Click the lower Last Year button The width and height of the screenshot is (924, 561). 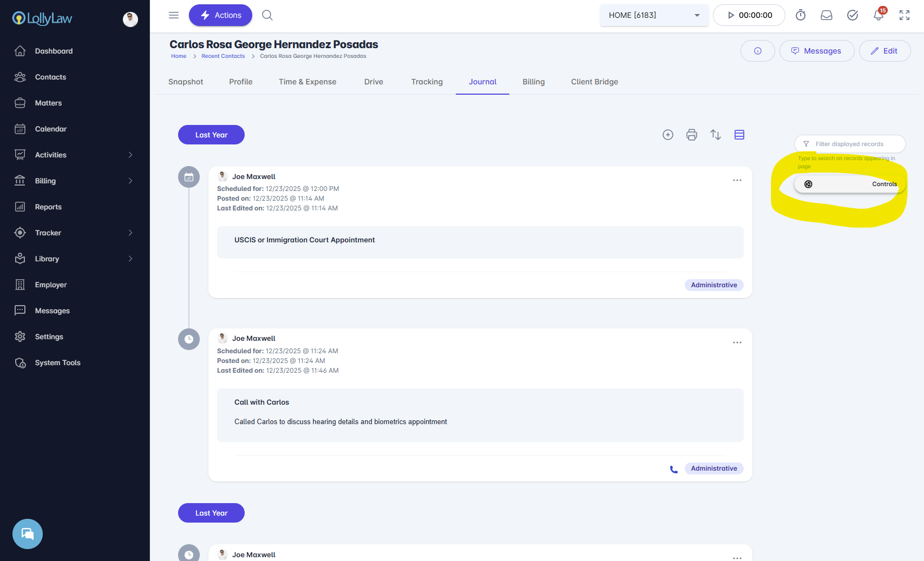pos(211,513)
